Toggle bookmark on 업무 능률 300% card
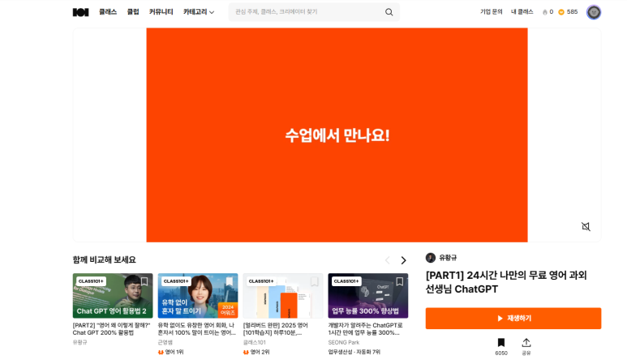This screenshot has height=364, width=627. click(399, 281)
